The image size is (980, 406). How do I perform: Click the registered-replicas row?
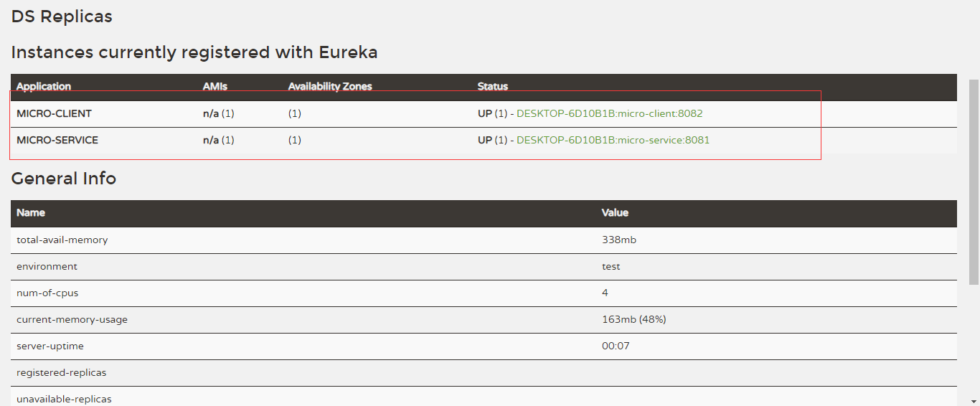click(x=484, y=373)
